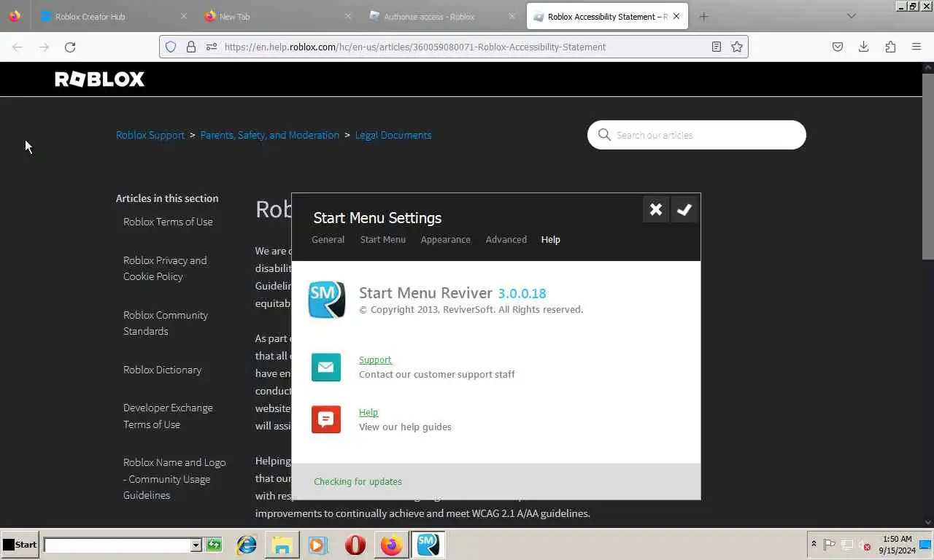Screen dimensions: 934x560
Task: Click the Roblox logo in page header
Action: [100, 79]
